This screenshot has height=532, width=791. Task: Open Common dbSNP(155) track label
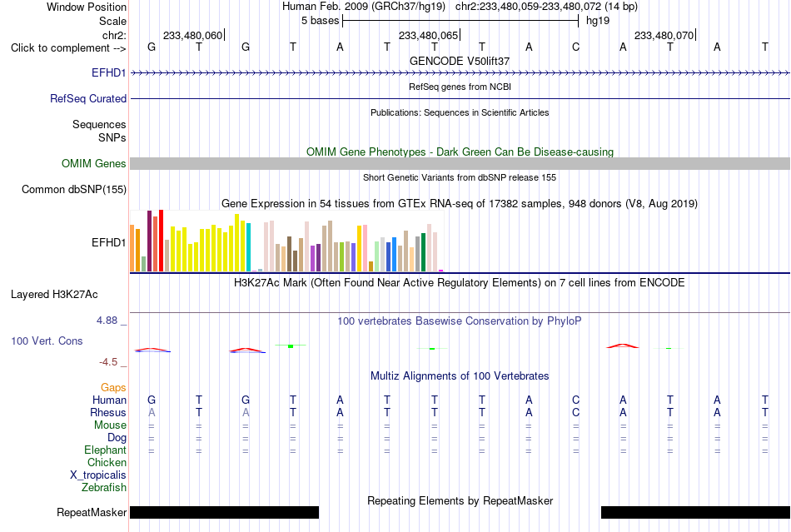pos(73,190)
